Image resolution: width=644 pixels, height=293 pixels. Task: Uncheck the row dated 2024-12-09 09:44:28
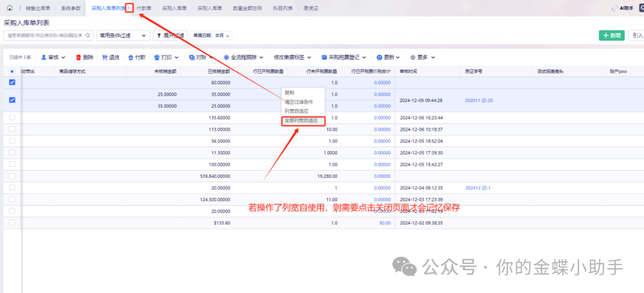tap(12, 100)
